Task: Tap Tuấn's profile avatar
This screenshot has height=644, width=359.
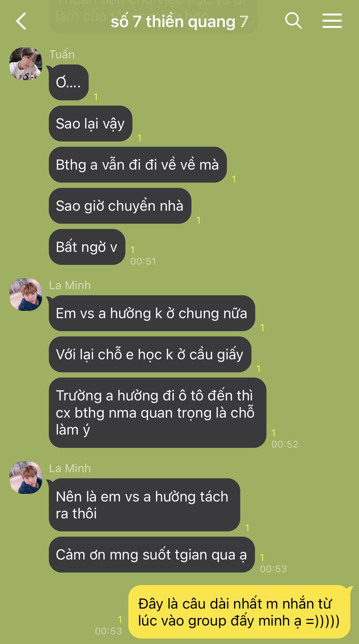Action: (x=26, y=64)
